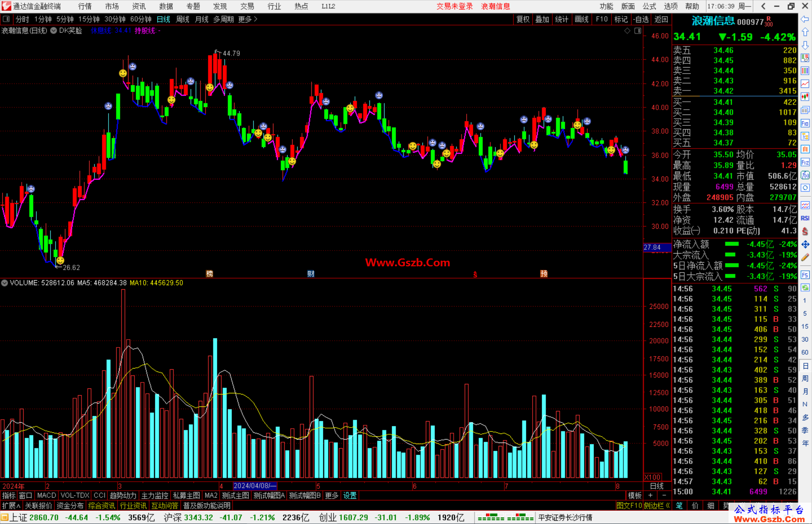Click the four-way move arrows icon
This screenshot has width=812, height=524.
coord(805,245)
